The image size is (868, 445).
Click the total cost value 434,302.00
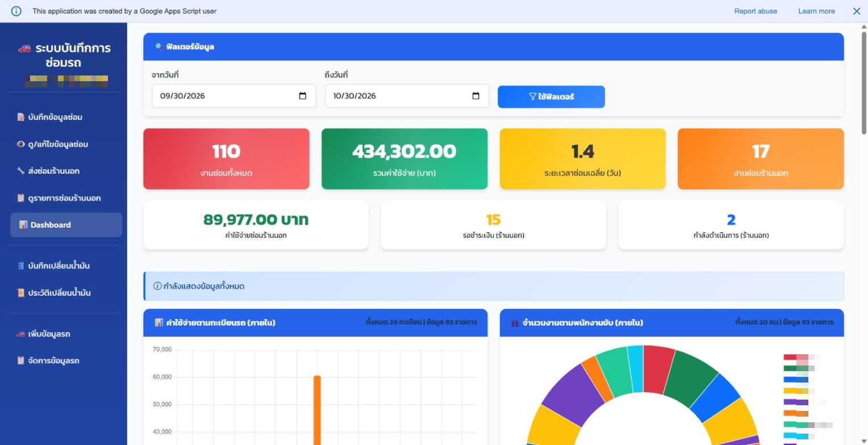(x=404, y=151)
